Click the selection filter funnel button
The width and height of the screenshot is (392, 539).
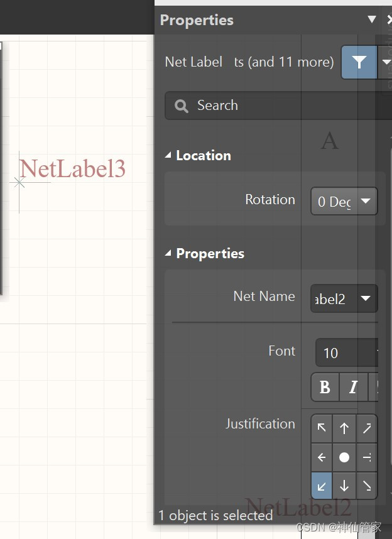[x=359, y=62]
